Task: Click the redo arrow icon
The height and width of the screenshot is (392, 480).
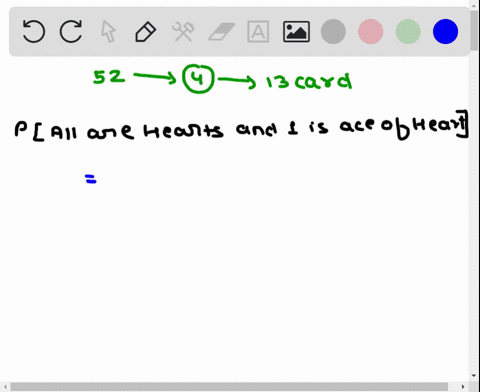Action: [71, 31]
